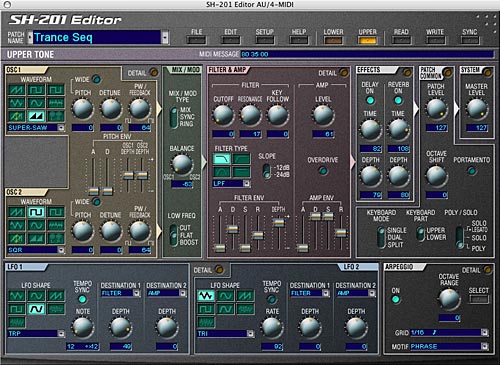This screenshot has width=500, height=365.
Task: Select triangle LFO 1 shape
Action: click(17, 296)
